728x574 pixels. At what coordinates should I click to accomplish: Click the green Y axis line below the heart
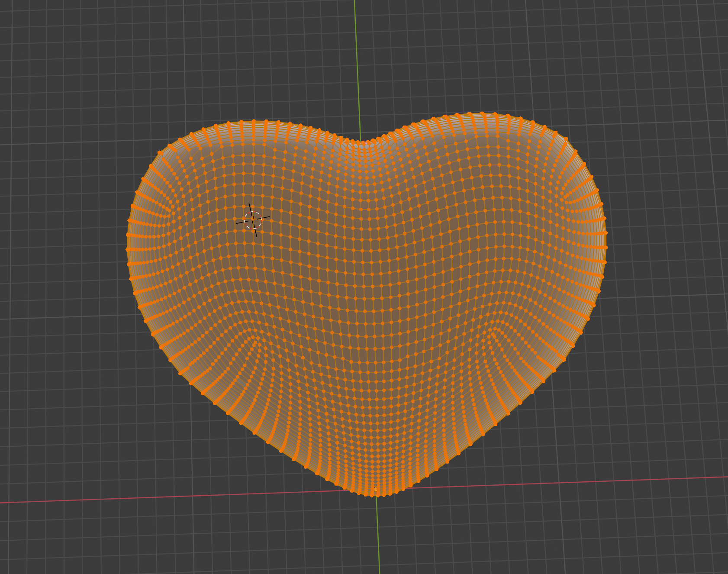(x=378, y=541)
